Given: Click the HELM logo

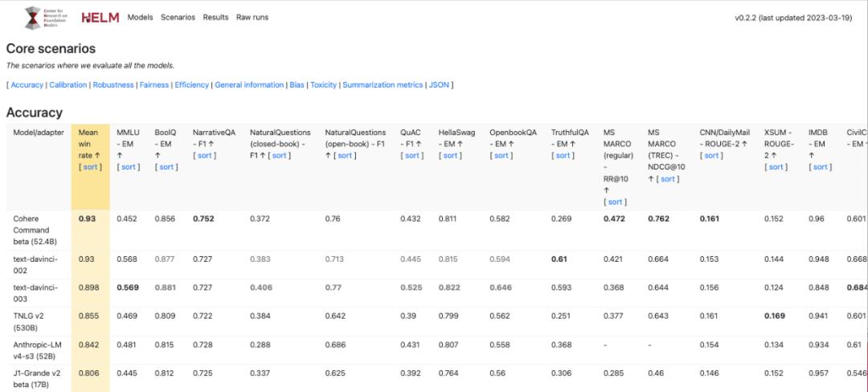Looking at the screenshot, I should [x=100, y=18].
